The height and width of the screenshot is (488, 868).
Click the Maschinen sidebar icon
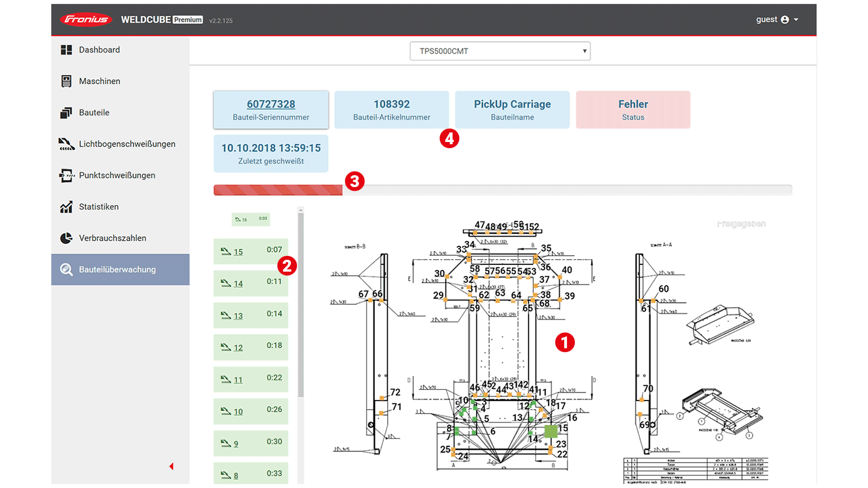tap(66, 81)
